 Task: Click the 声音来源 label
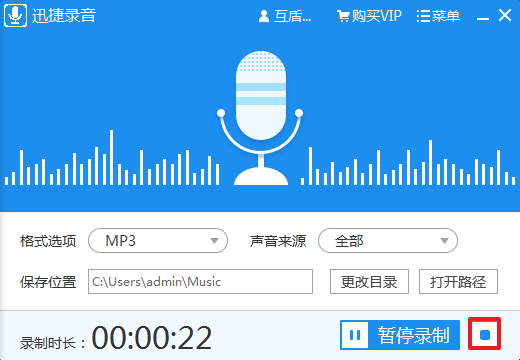point(278,241)
